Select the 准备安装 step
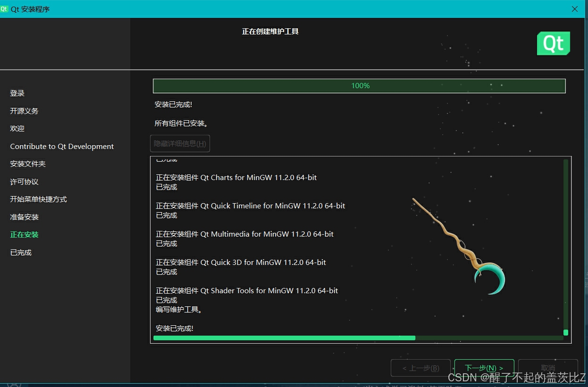 [25, 217]
